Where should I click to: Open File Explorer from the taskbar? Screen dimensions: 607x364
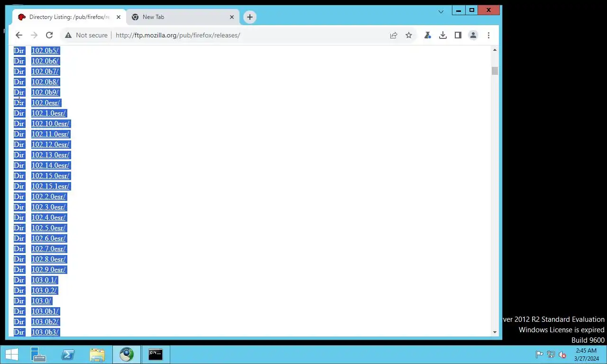pos(97,355)
